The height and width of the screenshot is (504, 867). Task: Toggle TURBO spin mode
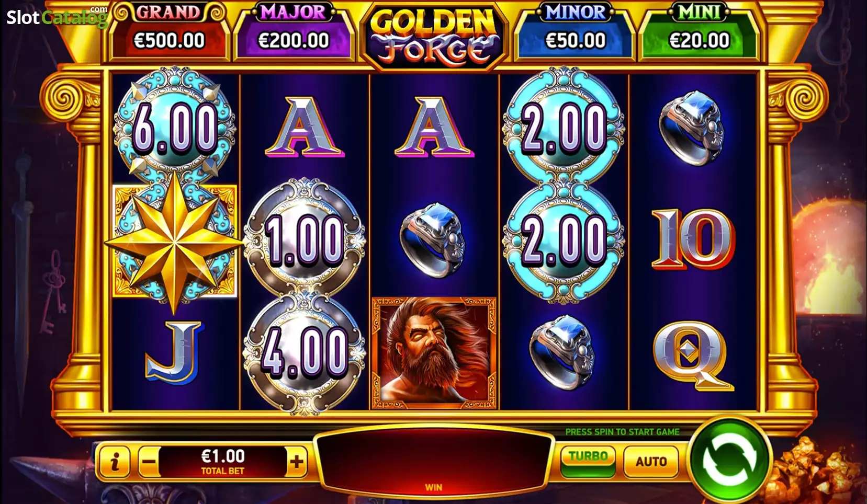click(x=588, y=461)
